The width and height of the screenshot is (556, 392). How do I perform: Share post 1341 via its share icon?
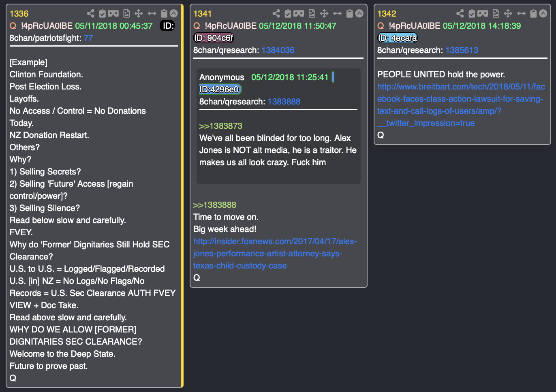(276, 13)
